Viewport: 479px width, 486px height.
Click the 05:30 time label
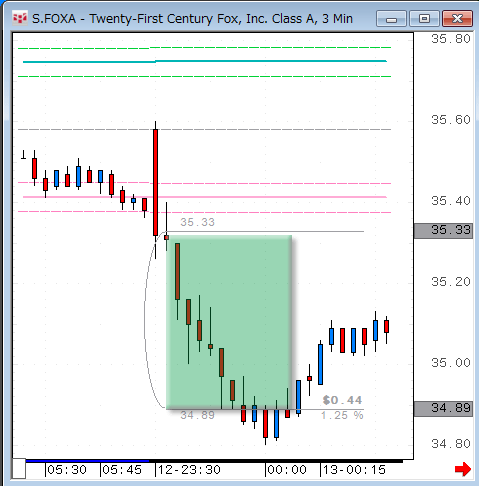tap(67, 470)
